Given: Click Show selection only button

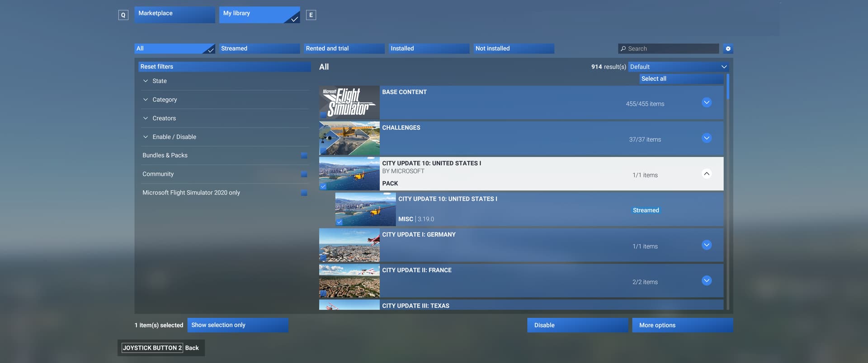Looking at the screenshot, I should tap(238, 325).
